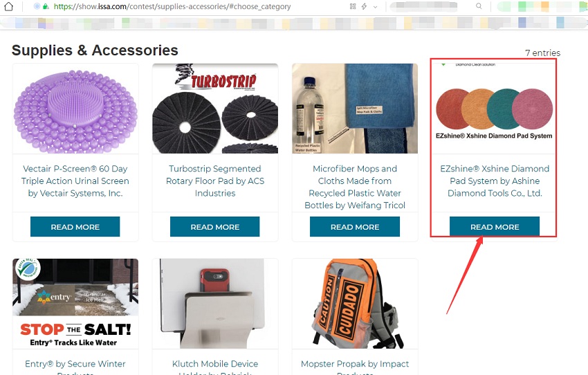Open the EZshine Xshine Diamond Pad title link
Screen dimensions: 588x375
(x=495, y=181)
